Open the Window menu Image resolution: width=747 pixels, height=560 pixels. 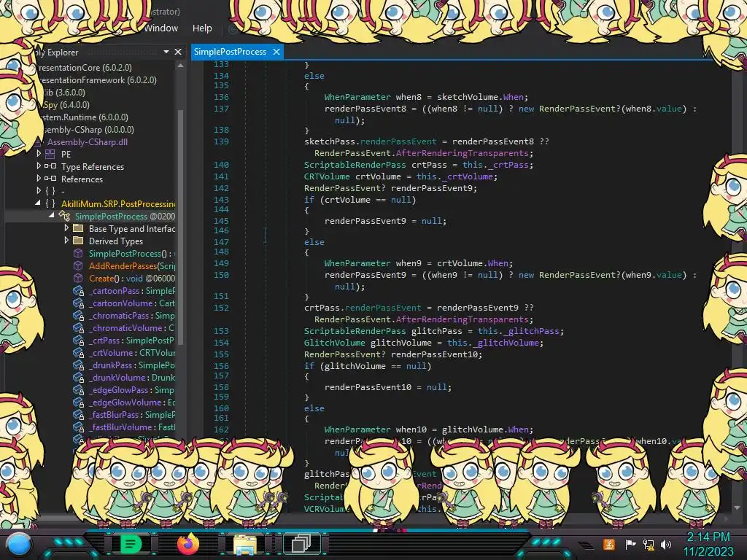pyautogui.click(x=161, y=28)
